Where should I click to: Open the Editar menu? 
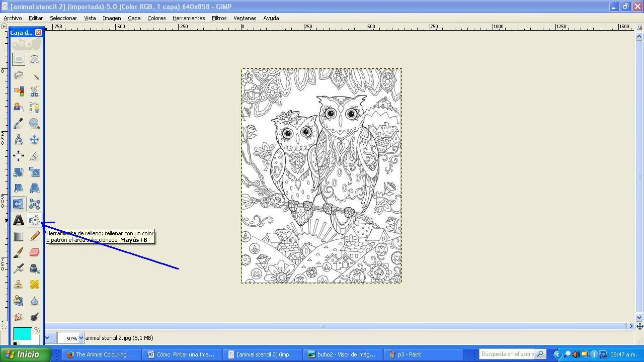click(x=35, y=18)
